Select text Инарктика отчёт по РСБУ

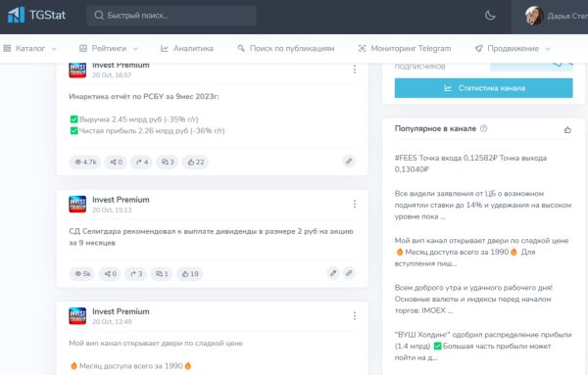tap(144, 97)
